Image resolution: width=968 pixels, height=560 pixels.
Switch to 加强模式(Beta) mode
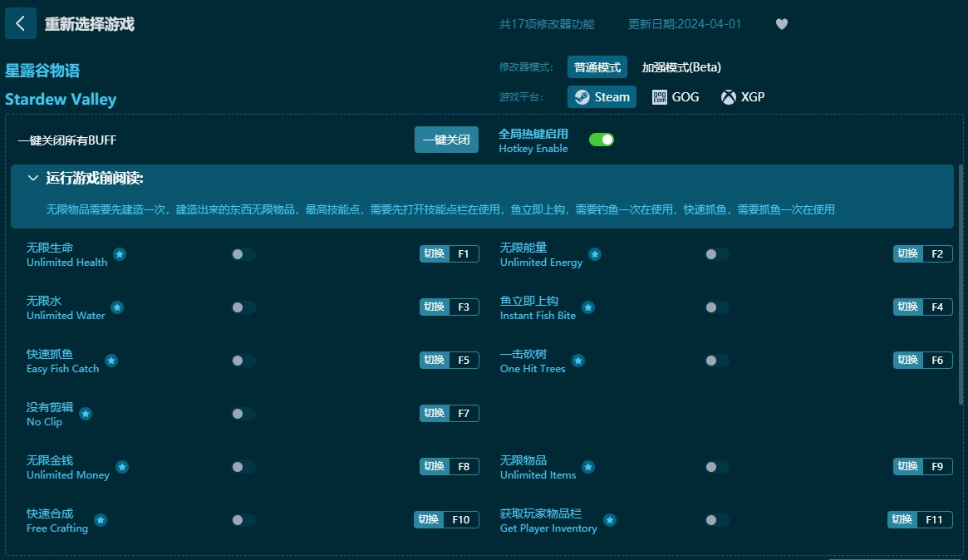point(679,66)
